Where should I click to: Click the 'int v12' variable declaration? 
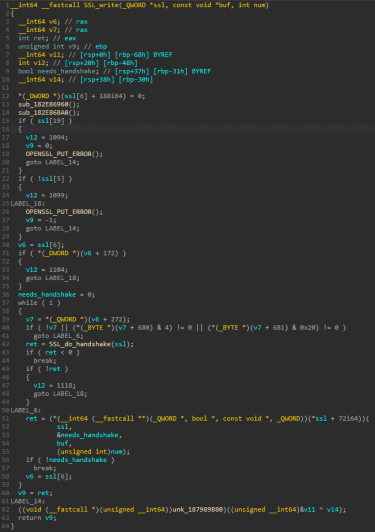pyautogui.click(x=78, y=63)
